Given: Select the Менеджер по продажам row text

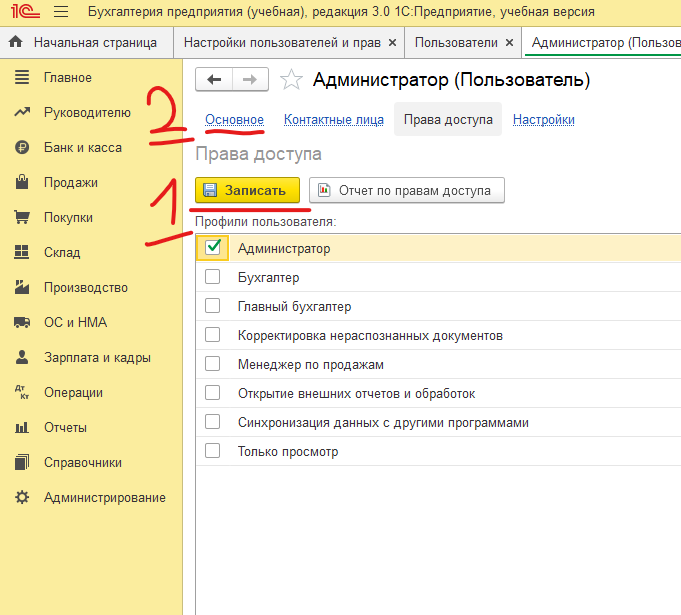Looking at the screenshot, I should [x=311, y=364].
